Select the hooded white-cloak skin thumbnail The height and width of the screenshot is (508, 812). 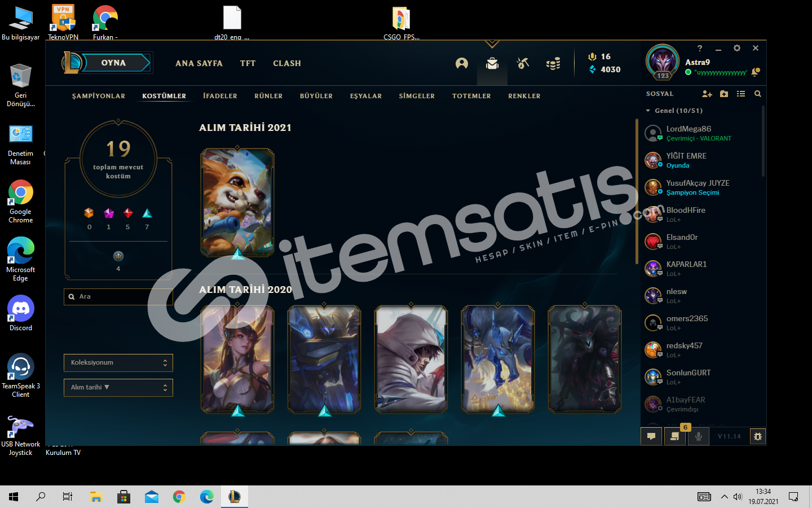click(411, 359)
